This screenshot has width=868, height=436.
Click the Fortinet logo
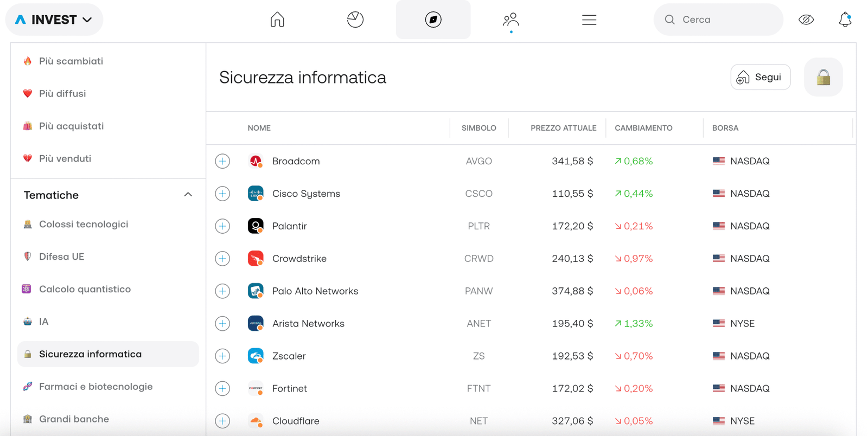[256, 389]
